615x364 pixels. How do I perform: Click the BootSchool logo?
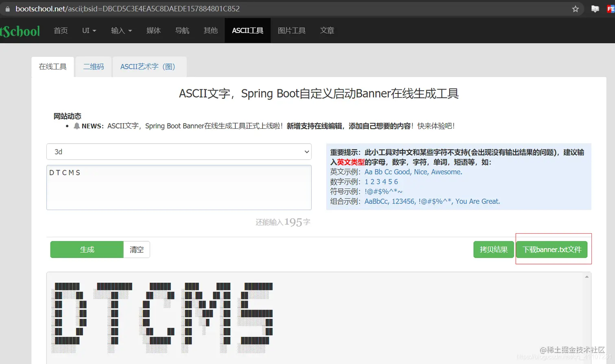point(20,31)
